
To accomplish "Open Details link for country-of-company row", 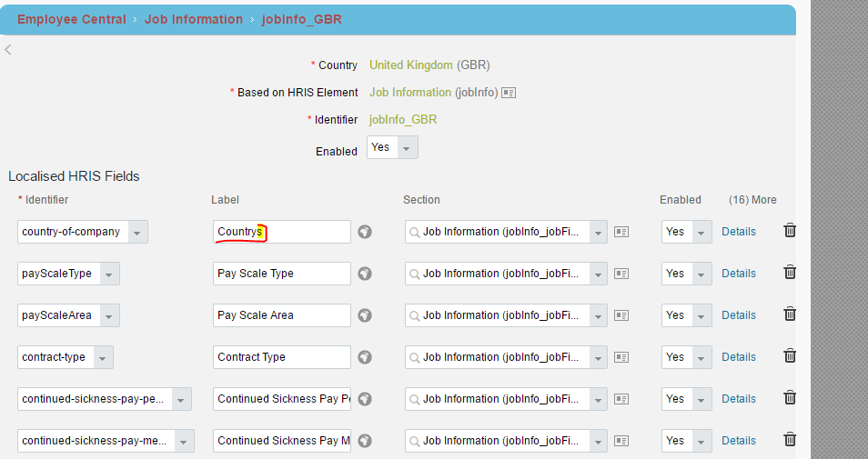I will coord(739,232).
